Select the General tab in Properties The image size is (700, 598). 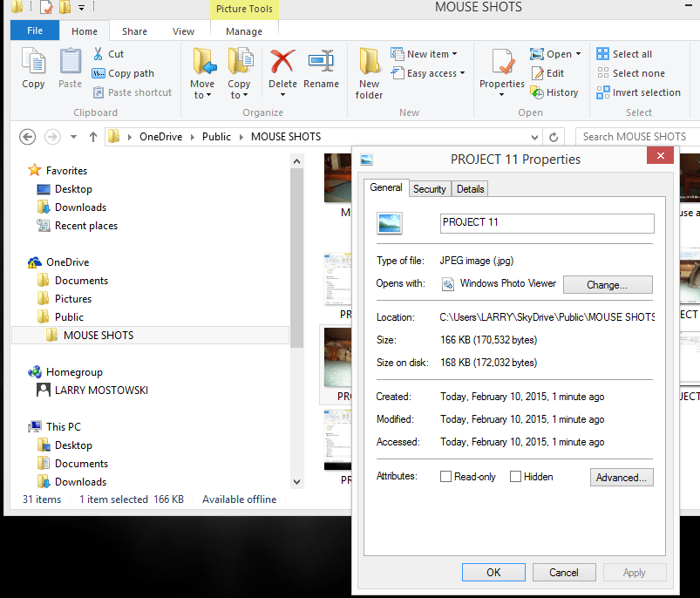coord(386,187)
